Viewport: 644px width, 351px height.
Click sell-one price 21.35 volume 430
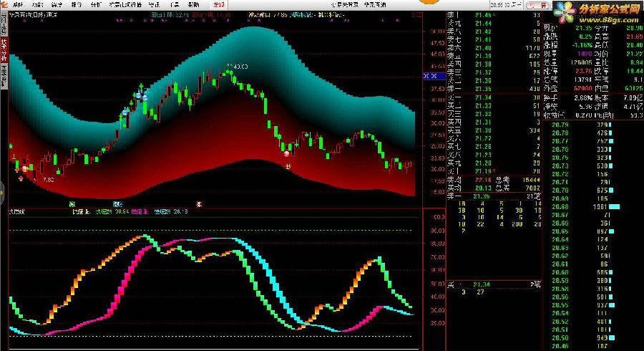tap(483, 89)
